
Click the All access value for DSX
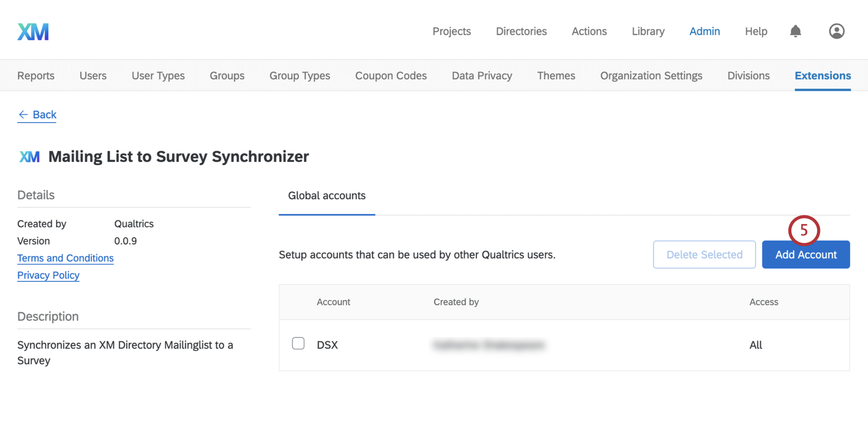756,345
